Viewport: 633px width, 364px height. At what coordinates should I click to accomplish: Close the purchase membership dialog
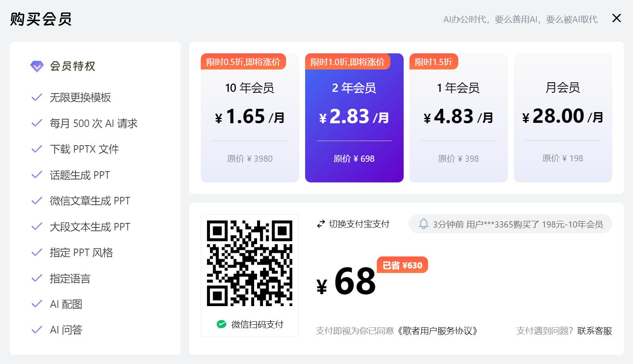pos(616,18)
